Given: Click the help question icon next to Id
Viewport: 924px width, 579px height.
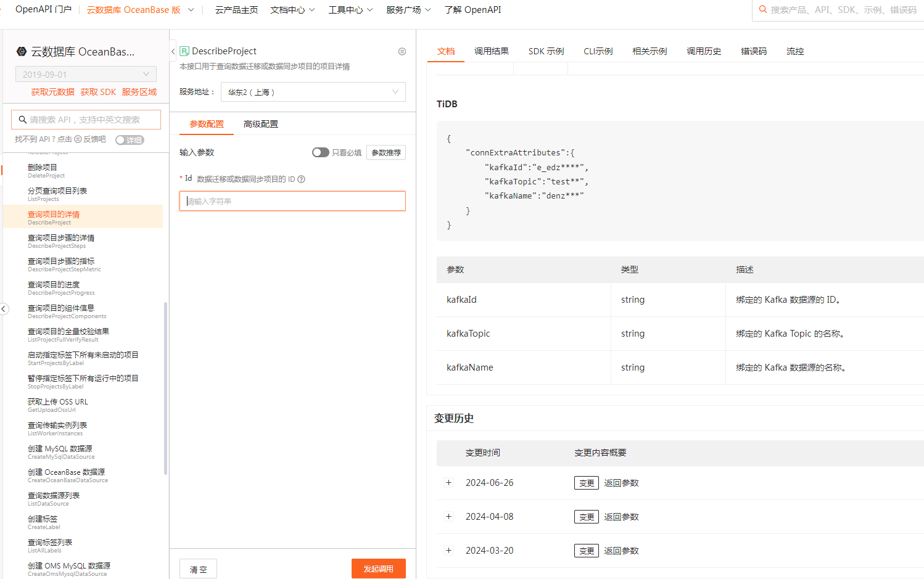Looking at the screenshot, I should (x=301, y=179).
